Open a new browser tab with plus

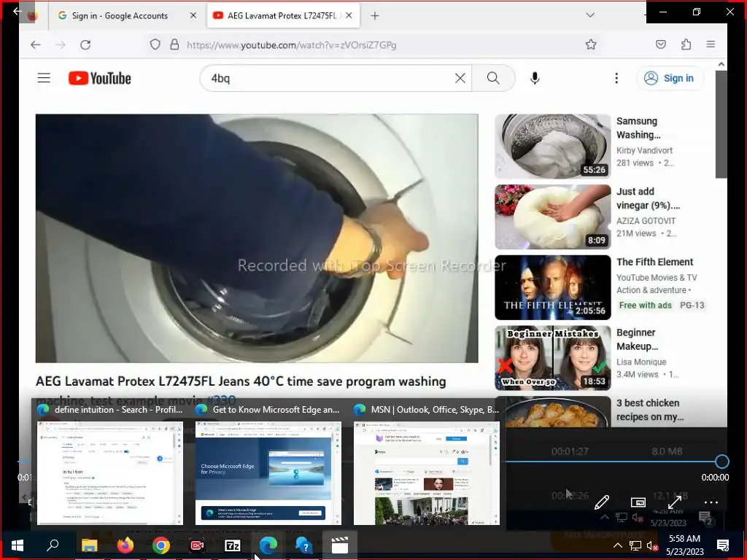375,16
